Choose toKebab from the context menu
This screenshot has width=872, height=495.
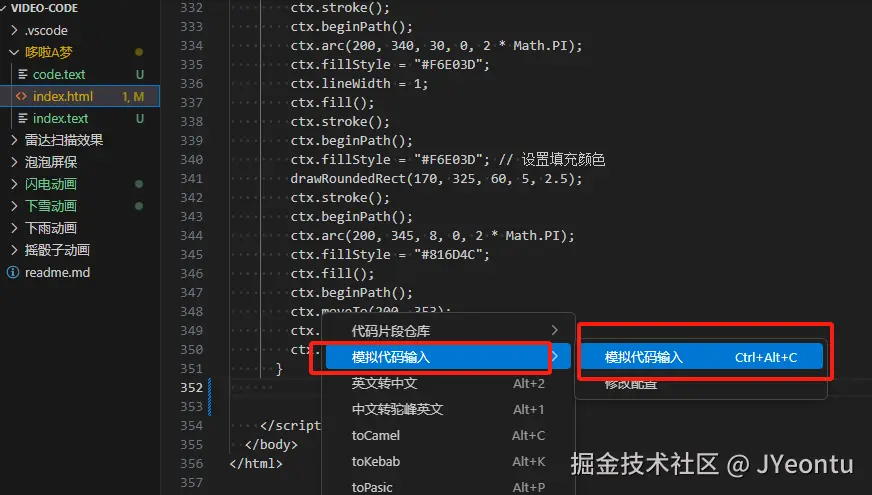(x=448, y=462)
